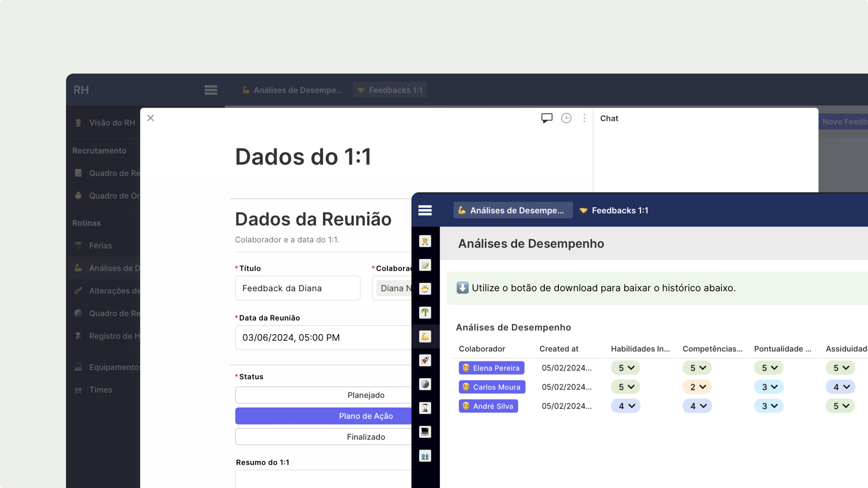Click the history clock icon
Screen dimensions: 868x488
point(566,118)
